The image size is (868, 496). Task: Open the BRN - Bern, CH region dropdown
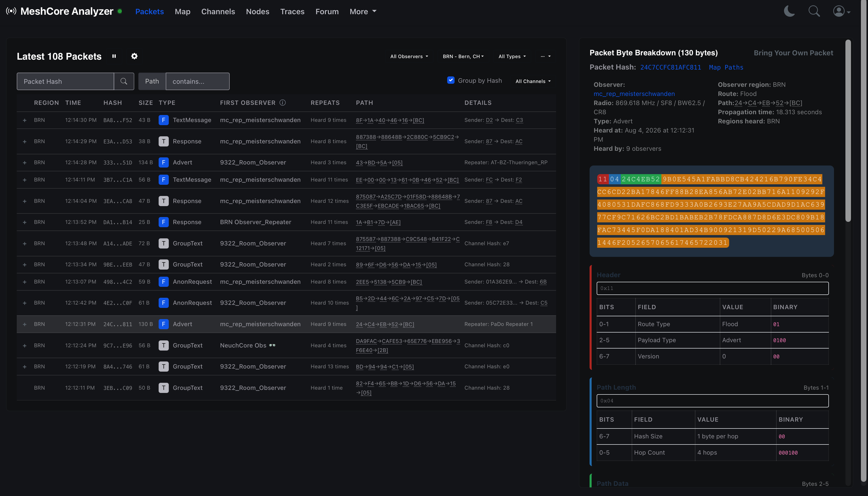(463, 57)
